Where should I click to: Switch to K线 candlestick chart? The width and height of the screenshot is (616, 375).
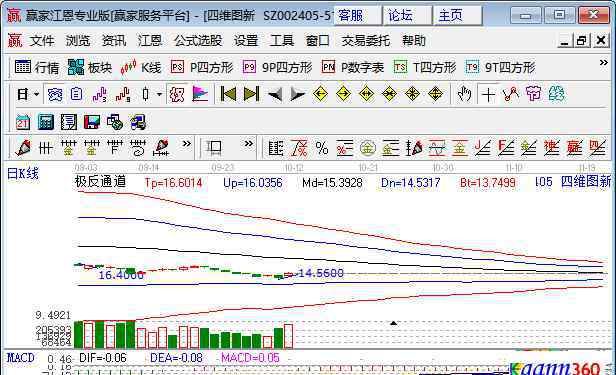pos(141,68)
